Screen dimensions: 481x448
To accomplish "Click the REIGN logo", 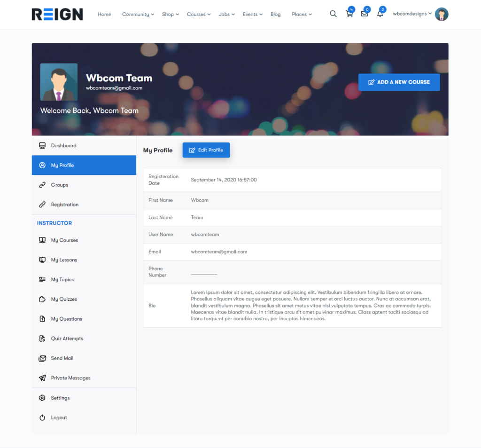I will pyautogui.click(x=57, y=14).
